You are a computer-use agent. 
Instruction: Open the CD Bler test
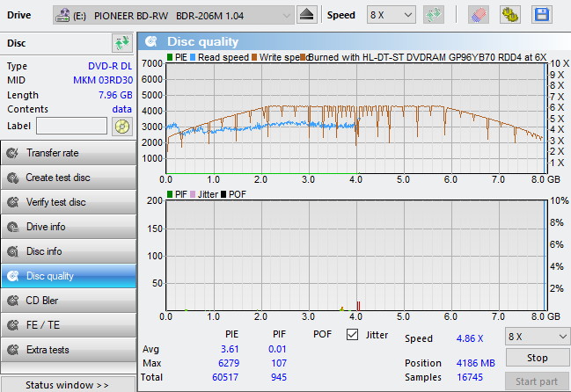[x=69, y=301]
